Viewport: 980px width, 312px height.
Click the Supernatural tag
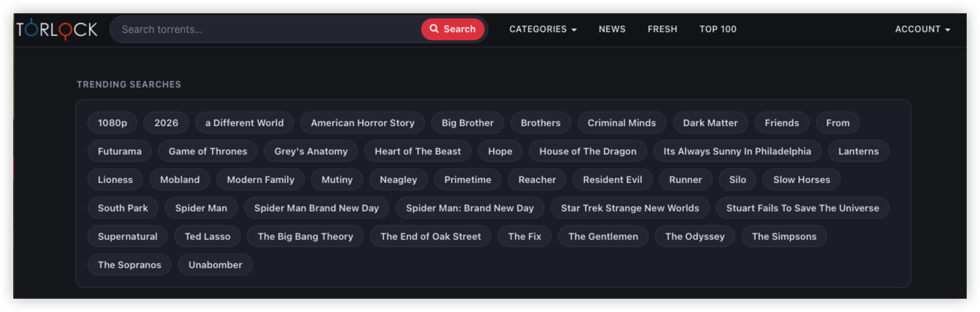(x=128, y=236)
